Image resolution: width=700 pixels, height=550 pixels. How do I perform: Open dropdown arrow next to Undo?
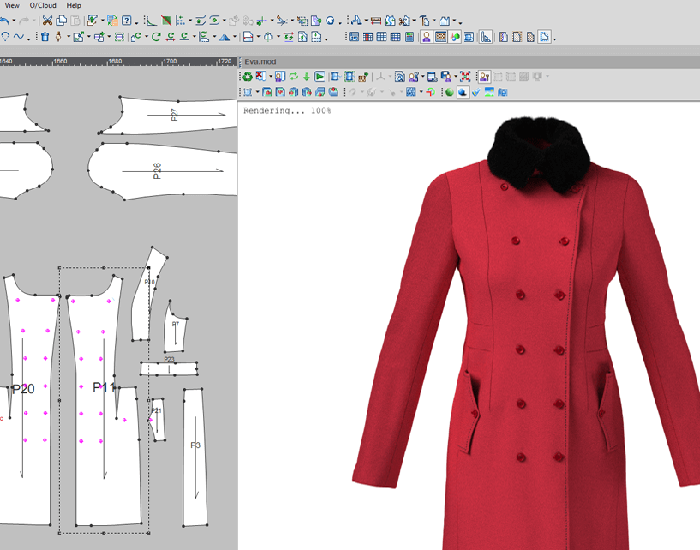[14, 21]
